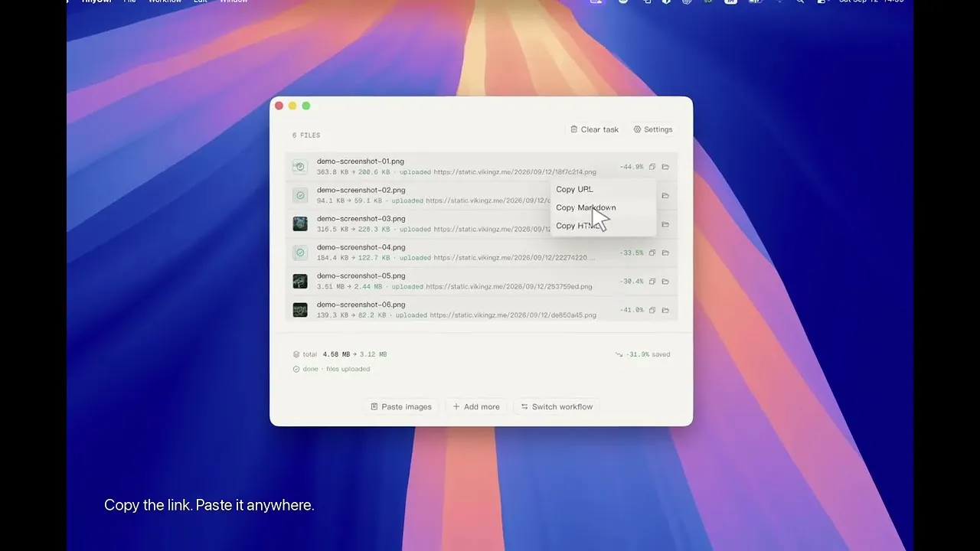Switch workflow
This screenshot has height=551, width=980.
[557, 406]
